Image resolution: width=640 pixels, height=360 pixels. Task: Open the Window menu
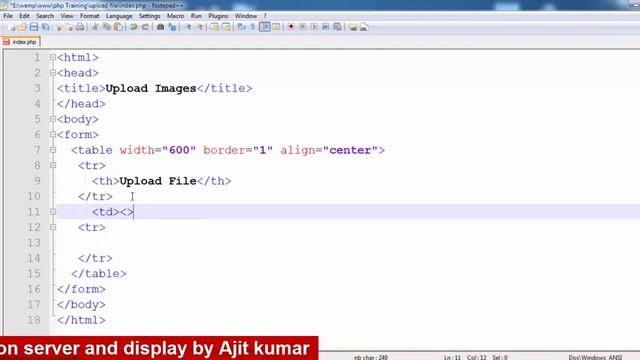point(246,16)
